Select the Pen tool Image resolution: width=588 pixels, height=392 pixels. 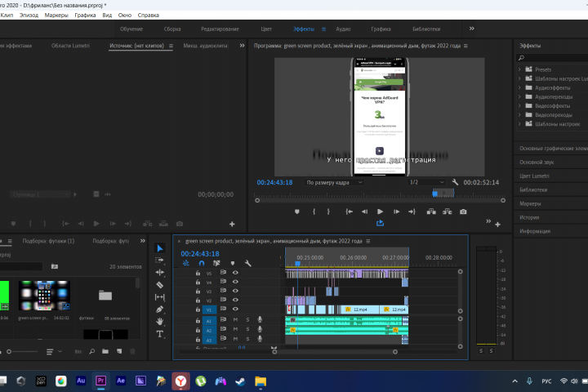tap(160, 310)
